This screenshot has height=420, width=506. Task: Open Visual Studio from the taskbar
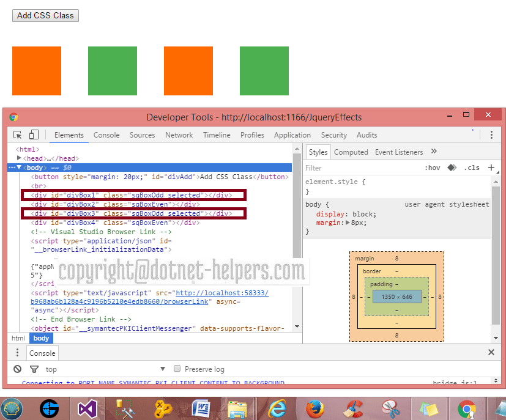click(87, 409)
